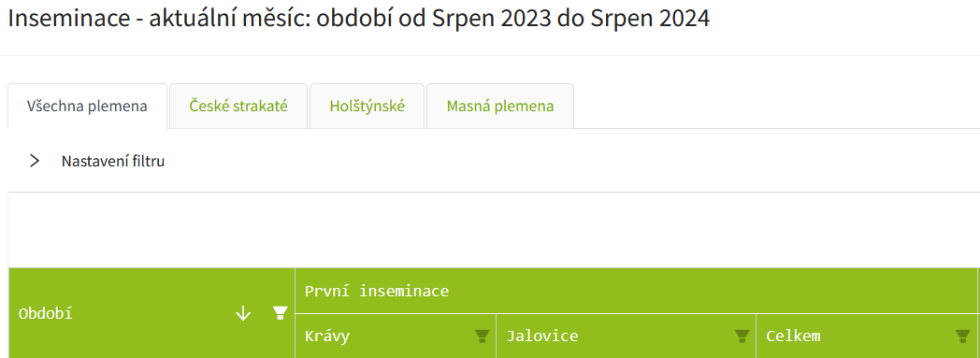Switch to the Všechna plemena tab
This screenshot has height=358, width=980.
(x=87, y=107)
